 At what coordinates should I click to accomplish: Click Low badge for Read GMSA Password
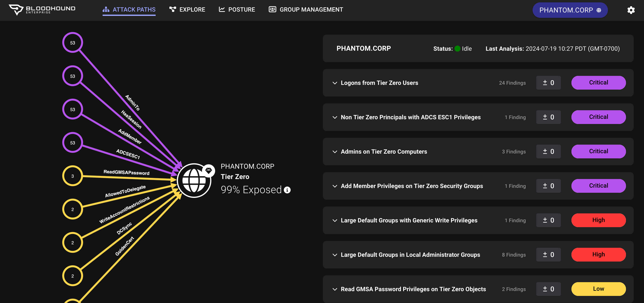[598, 289]
